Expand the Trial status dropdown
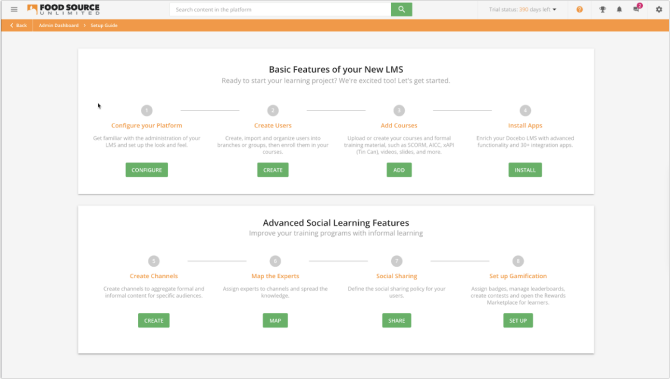670x379 pixels. (523, 9)
